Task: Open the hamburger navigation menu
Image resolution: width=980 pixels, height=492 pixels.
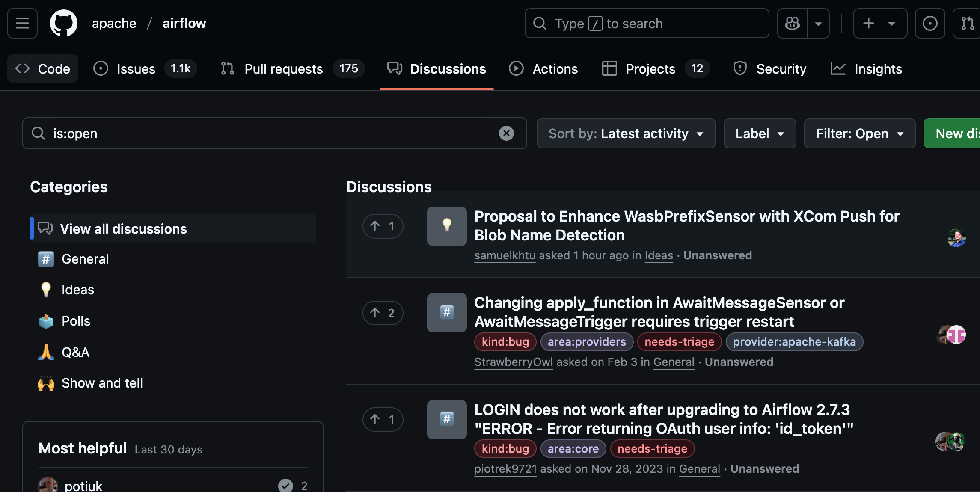Action: pos(22,23)
